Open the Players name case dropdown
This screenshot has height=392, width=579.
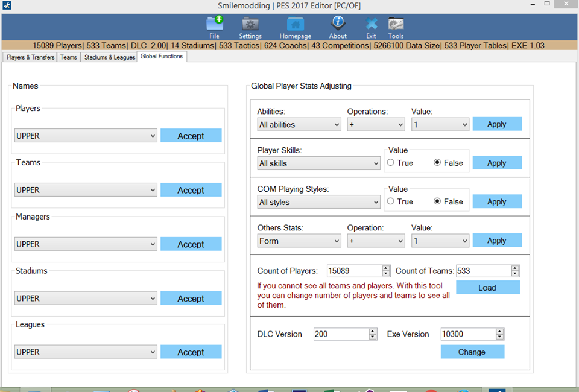86,136
